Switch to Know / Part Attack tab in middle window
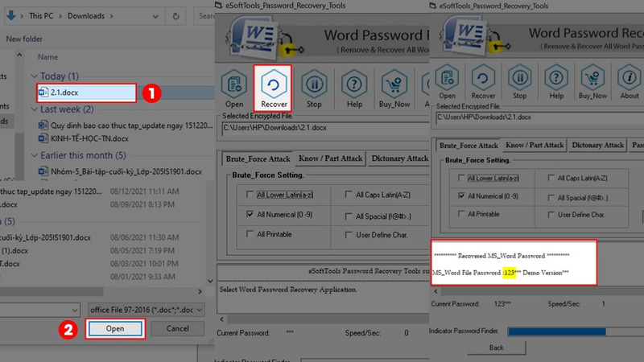644x362 pixels. tap(331, 158)
